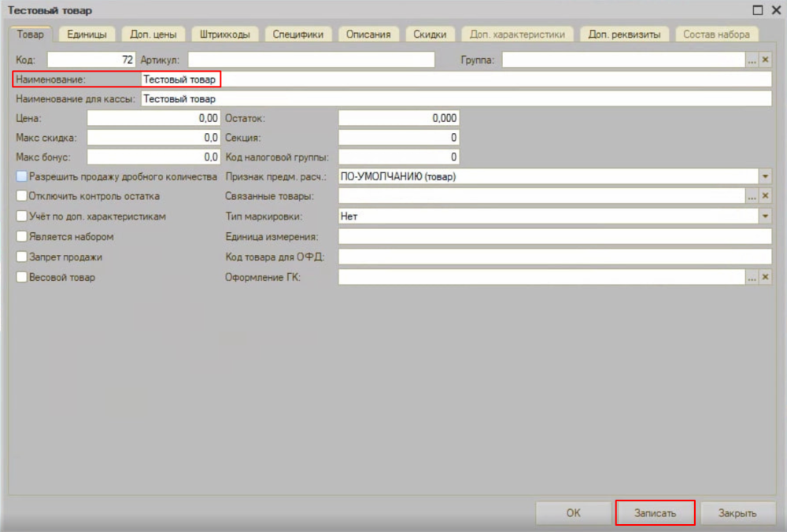Screen dimensions: 787x532
Task: Tick the Запрет продажи checkbox
Action: (x=22, y=257)
